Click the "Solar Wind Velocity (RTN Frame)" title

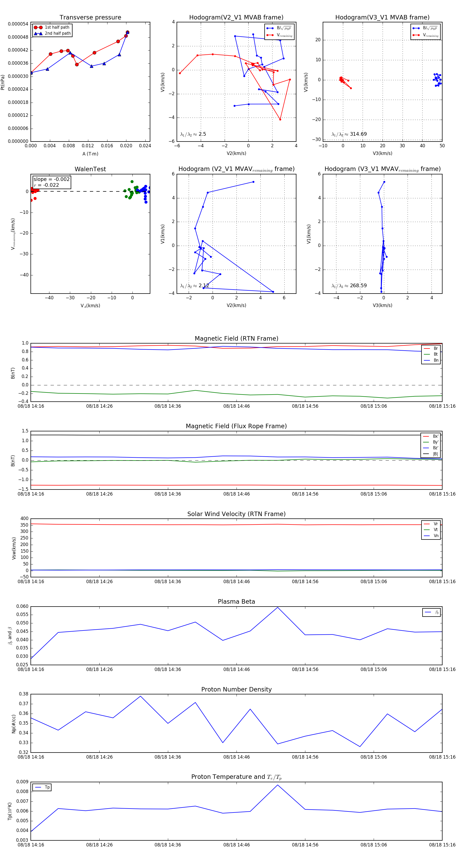[x=236, y=514]
